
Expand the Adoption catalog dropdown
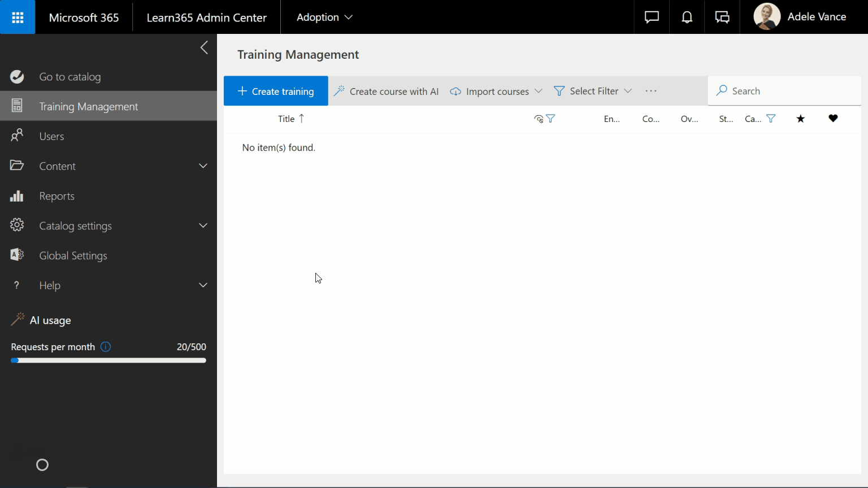324,18
